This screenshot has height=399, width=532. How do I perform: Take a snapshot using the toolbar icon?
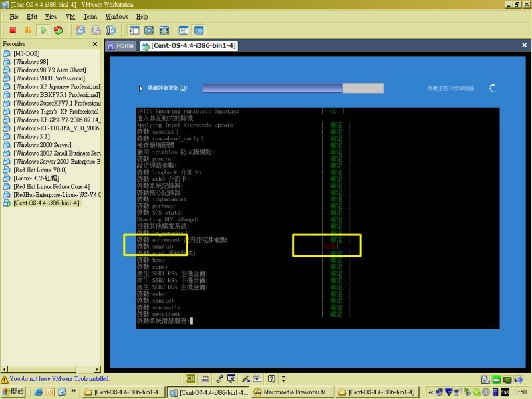(80, 30)
